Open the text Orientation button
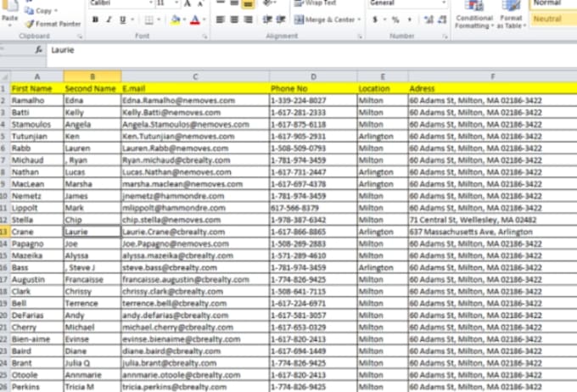This screenshot has height=392, width=577. click(x=267, y=3)
